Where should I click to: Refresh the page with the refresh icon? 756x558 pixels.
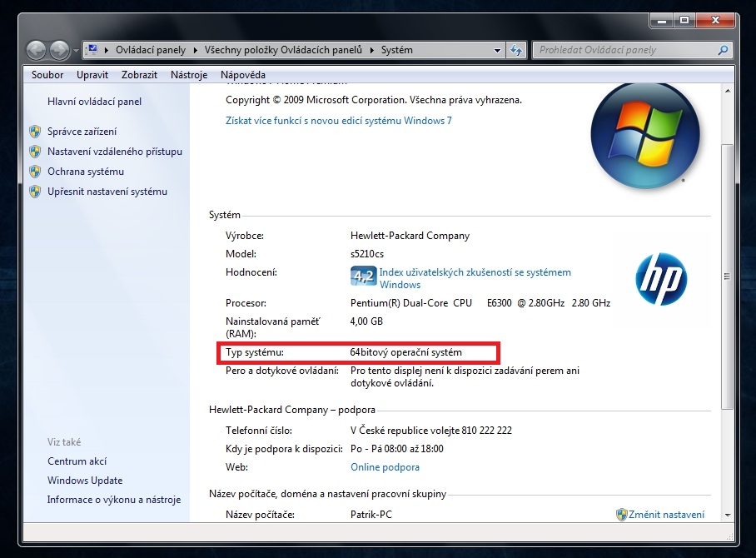click(x=516, y=50)
